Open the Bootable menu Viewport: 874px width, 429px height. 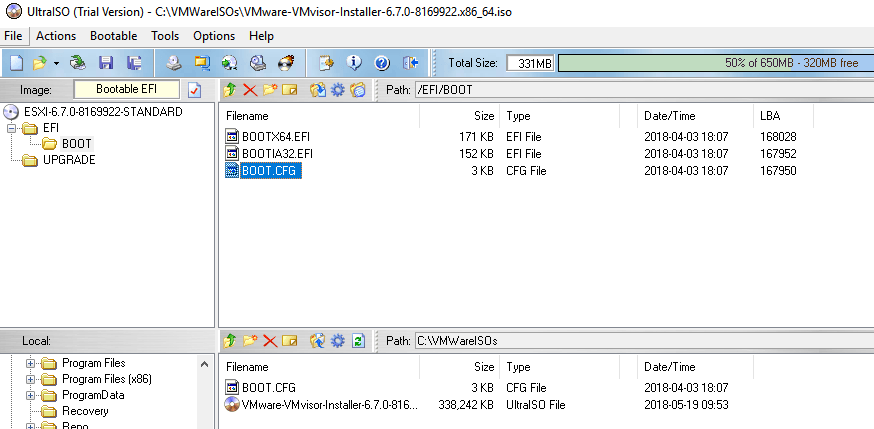(114, 36)
